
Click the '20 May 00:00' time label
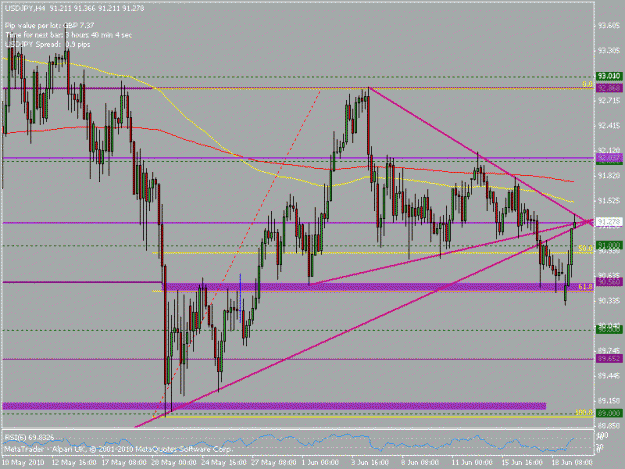(x=173, y=462)
